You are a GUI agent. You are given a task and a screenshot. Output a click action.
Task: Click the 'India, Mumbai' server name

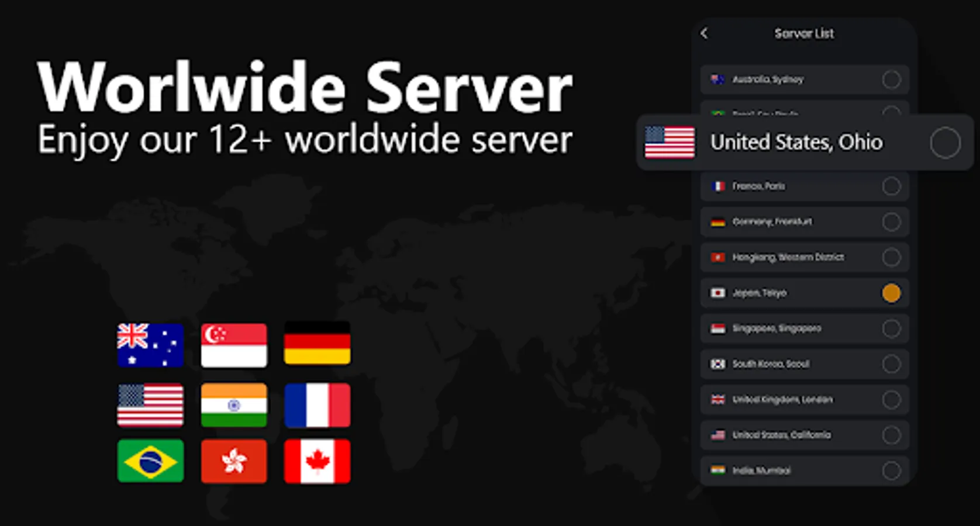[761, 470]
